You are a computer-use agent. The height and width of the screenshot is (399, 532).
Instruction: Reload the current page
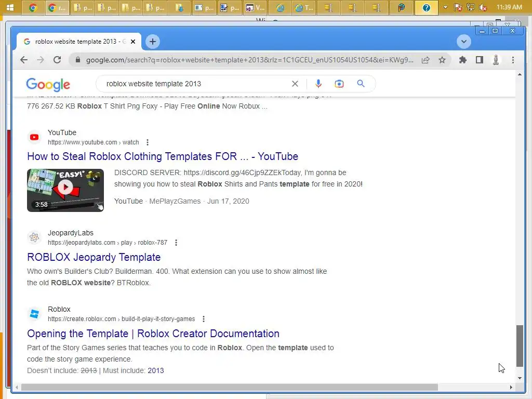[57, 60]
